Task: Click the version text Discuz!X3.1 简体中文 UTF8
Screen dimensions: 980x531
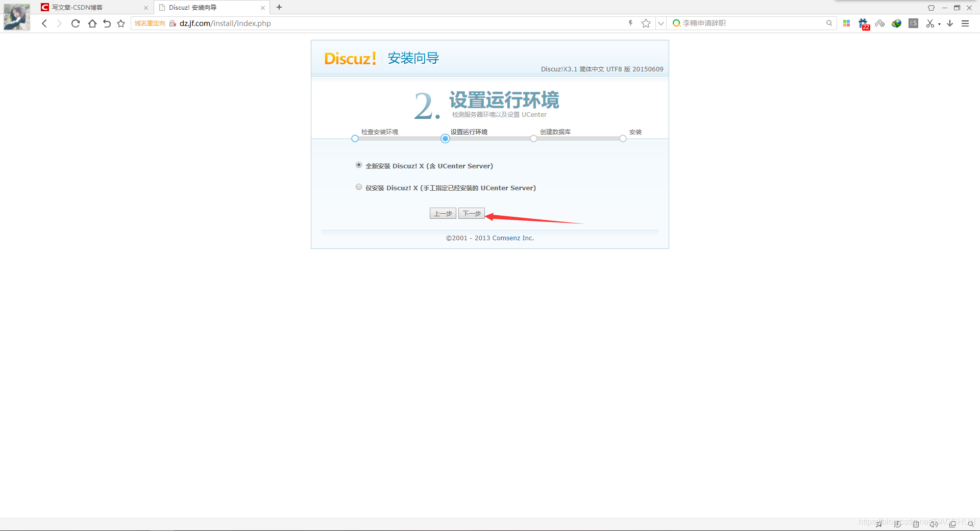Action: coord(602,69)
